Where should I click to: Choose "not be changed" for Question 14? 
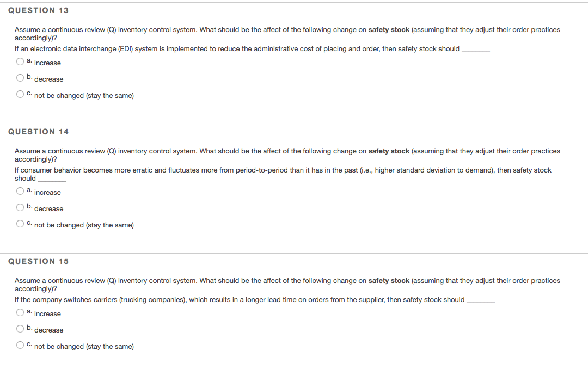click(20, 223)
